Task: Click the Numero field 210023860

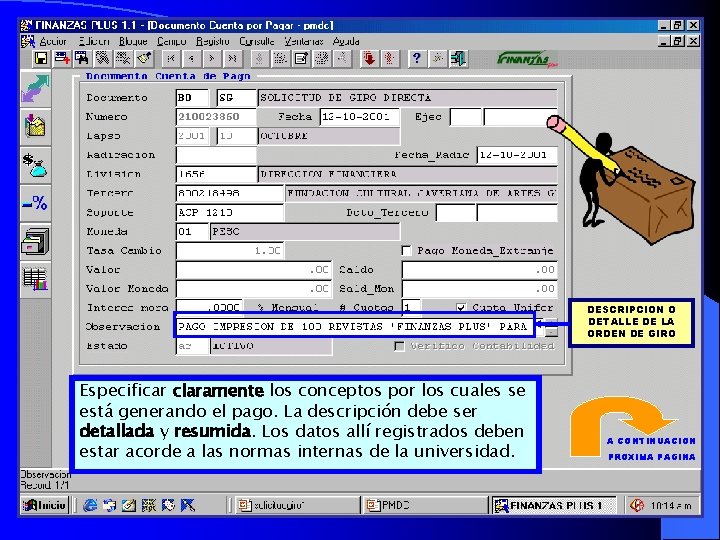Action: [215, 117]
